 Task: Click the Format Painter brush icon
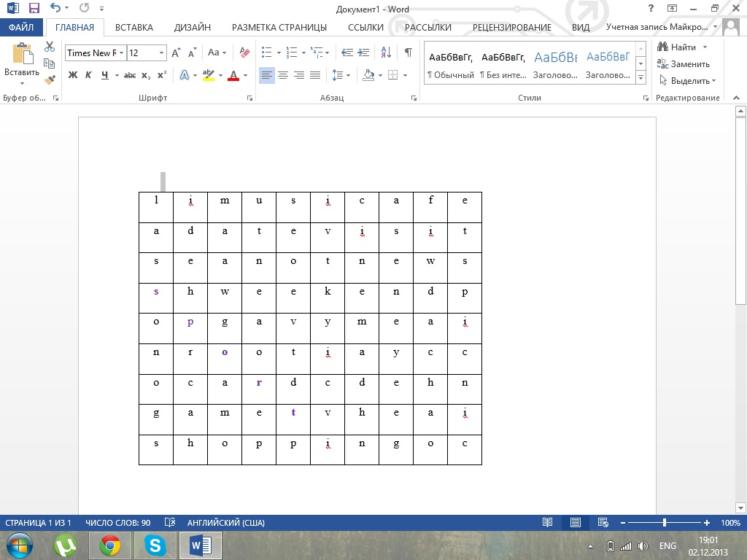[50, 80]
